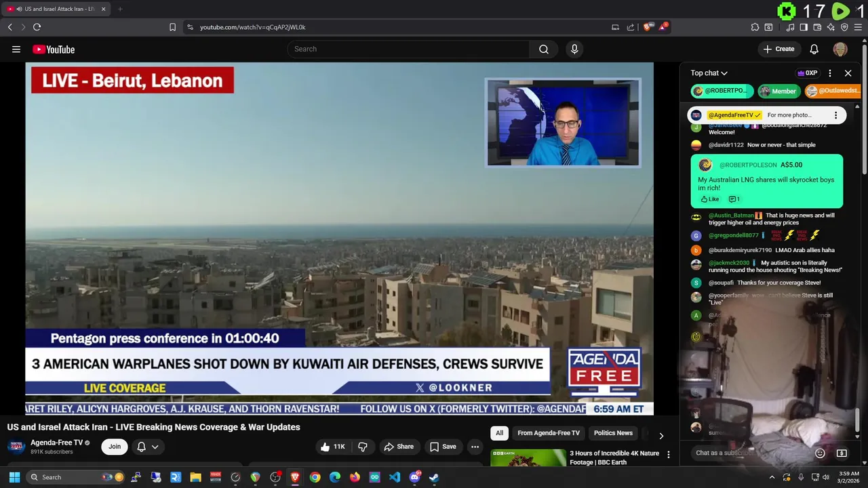Image resolution: width=868 pixels, height=488 pixels.
Task: Select the Politics News chip
Action: coord(613,433)
